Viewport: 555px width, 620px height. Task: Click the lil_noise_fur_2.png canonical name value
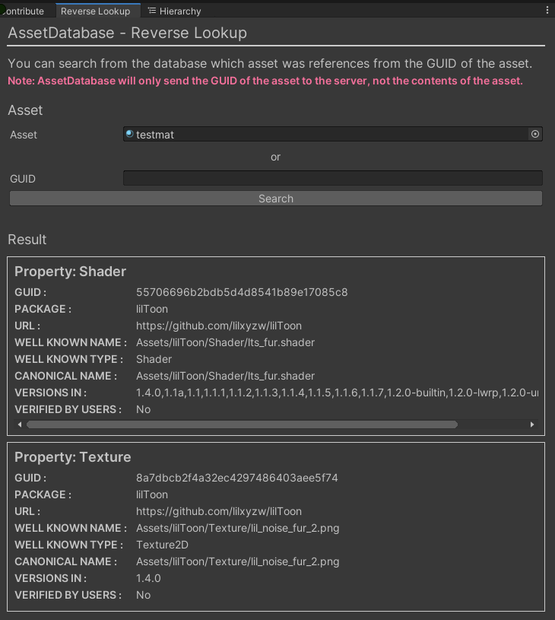pos(238,561)
